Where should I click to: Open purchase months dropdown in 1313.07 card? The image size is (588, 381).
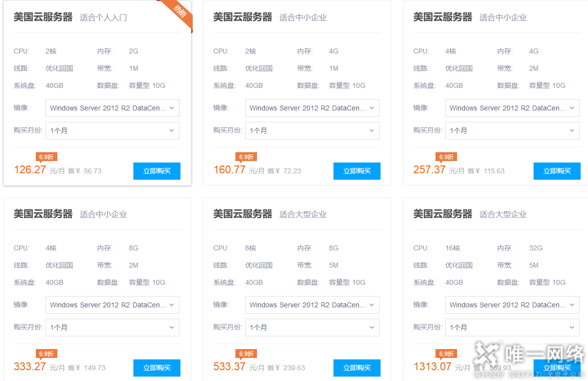tap(512, 327)
